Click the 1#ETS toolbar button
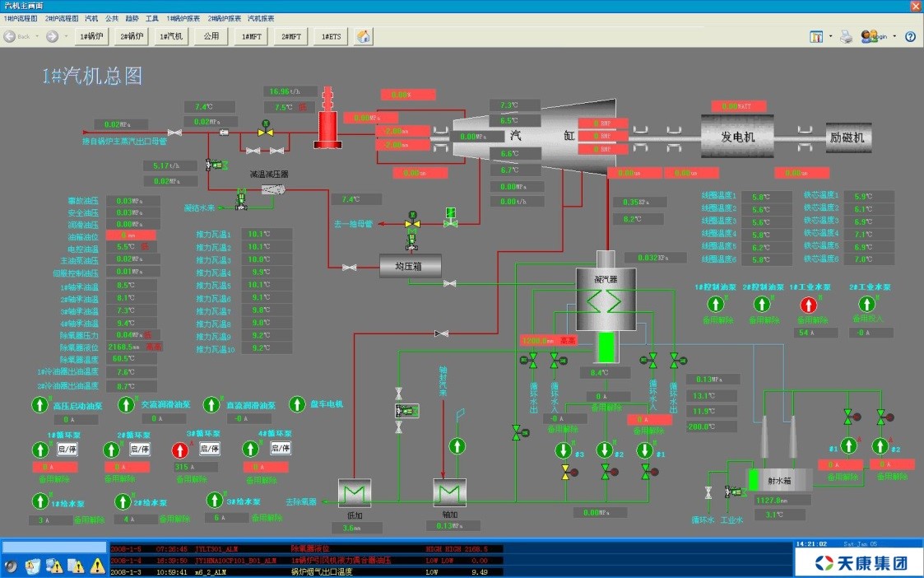The image size is (924, 578). point(331,36)
